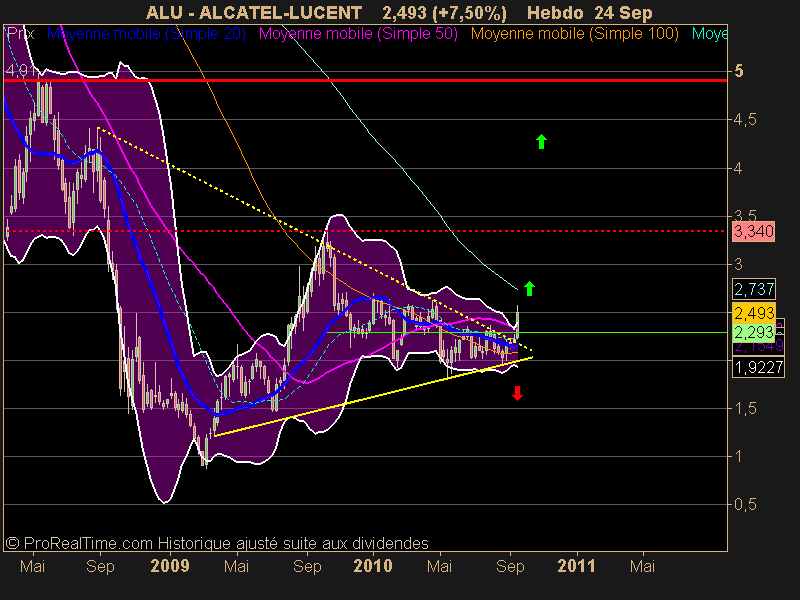Select the Prix legend label
This screenshot has width=800, height=600.
pyautogui.click(x=20, y=34)
